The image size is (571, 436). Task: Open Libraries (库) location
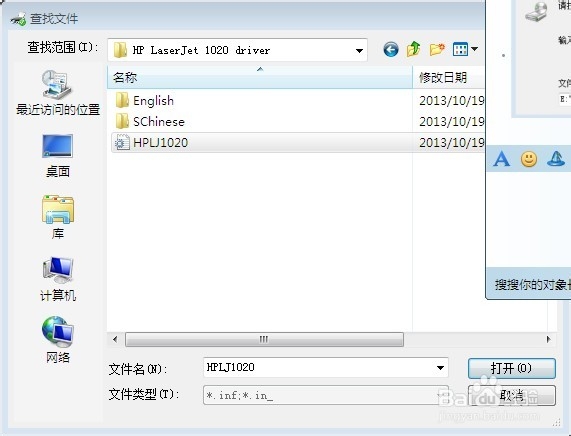click(x=58, y=217)
